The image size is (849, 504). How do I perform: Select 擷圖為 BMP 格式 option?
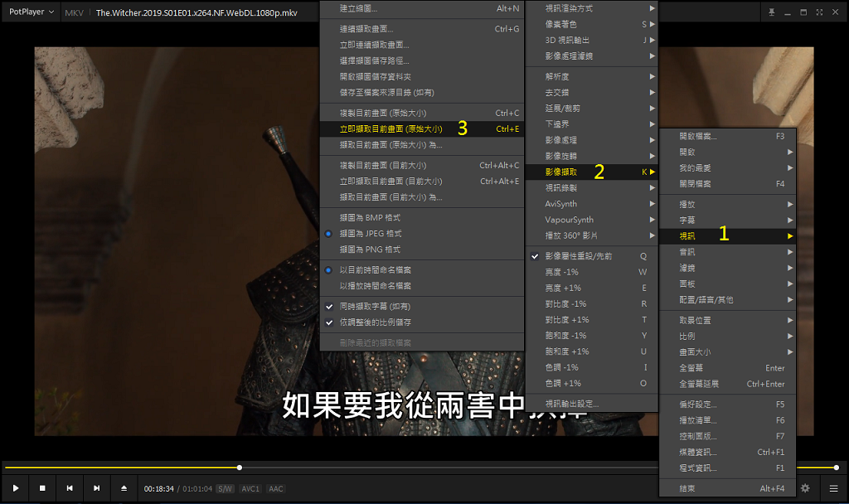tap(422, 218)
